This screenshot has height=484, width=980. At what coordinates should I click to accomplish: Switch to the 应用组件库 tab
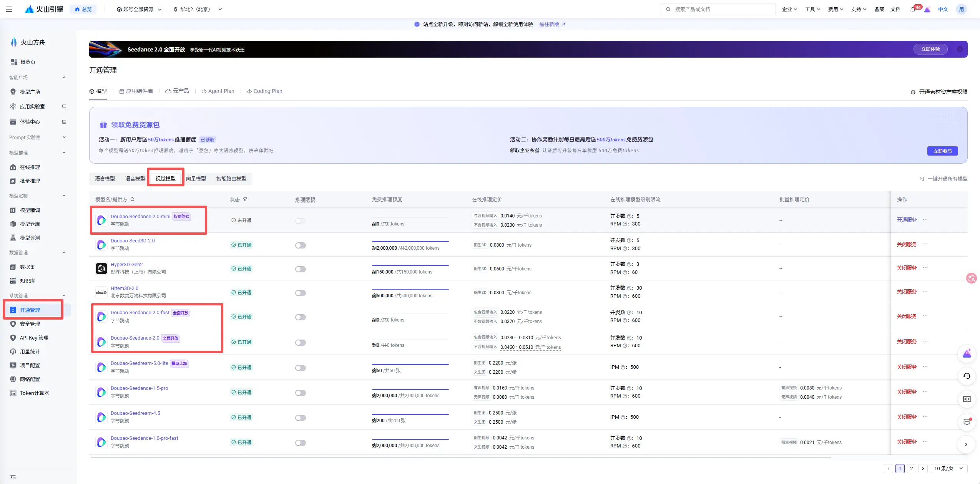click(x=136, y=91)
